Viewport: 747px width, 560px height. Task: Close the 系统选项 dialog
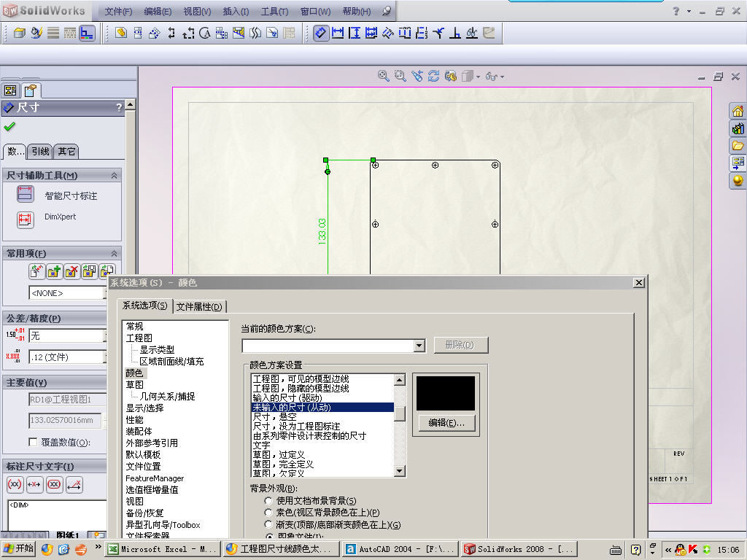click(x=639, y=283)
